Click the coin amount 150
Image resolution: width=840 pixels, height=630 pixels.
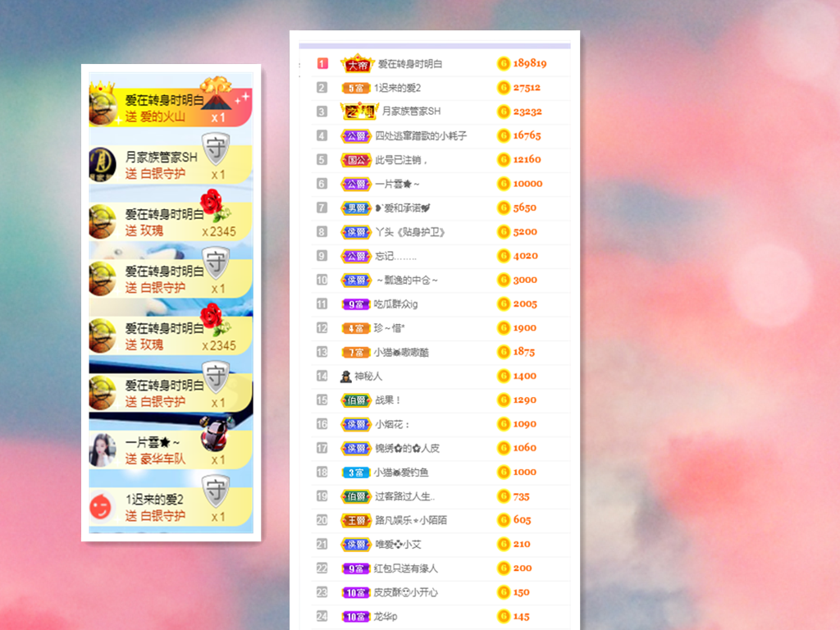pos(521,592)
